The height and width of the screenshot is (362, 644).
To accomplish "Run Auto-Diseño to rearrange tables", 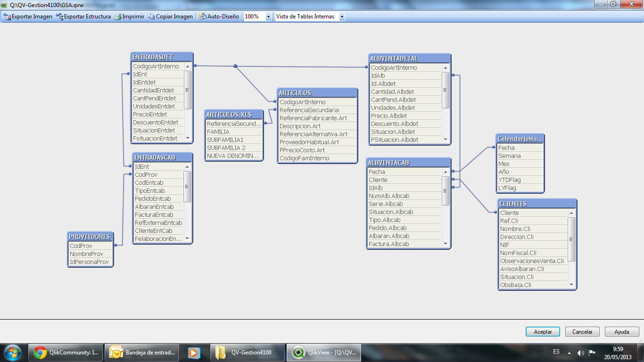I will tap(219, 16).
